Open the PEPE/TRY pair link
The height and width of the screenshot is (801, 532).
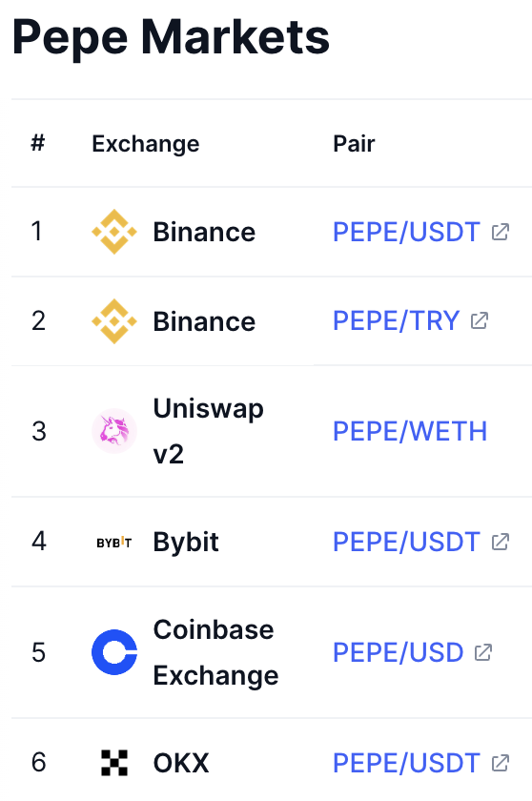pyautogui.click(x=397, y=320)
